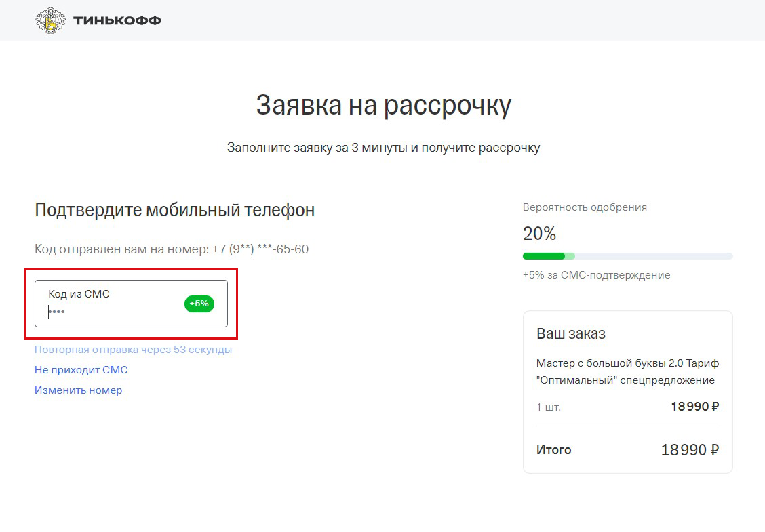
Task: Select the ТИНЬКОФФ wordmark in the header
Action: (119, 20)
